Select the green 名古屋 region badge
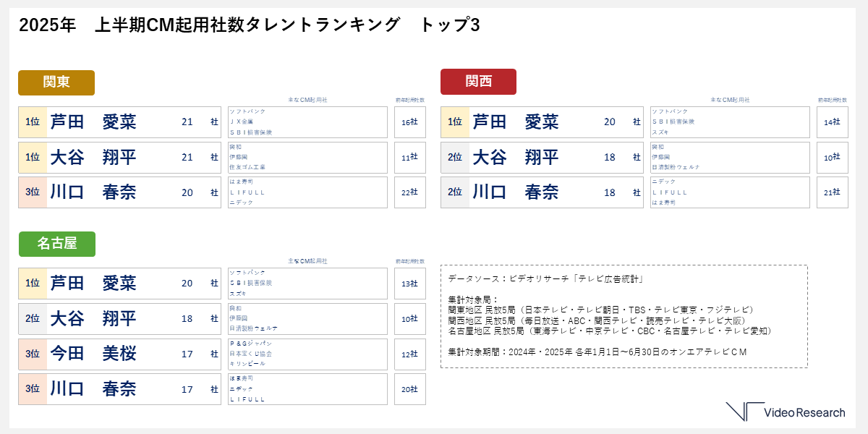Screen dimensions: 868x434 click(x=56, y=244)
